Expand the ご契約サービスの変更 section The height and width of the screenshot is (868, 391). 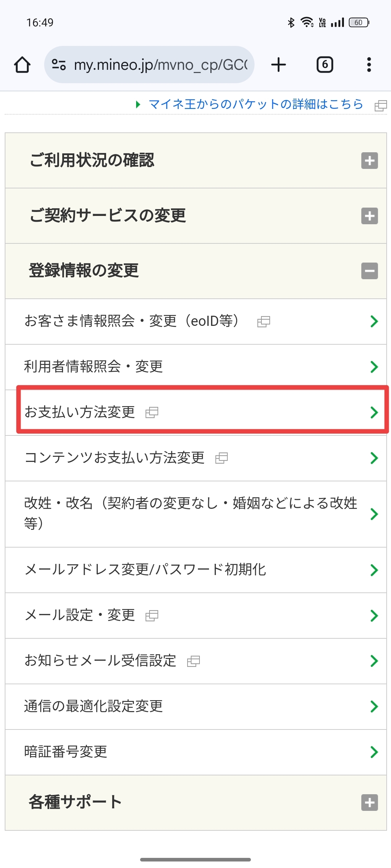click(x=369, y=216)
